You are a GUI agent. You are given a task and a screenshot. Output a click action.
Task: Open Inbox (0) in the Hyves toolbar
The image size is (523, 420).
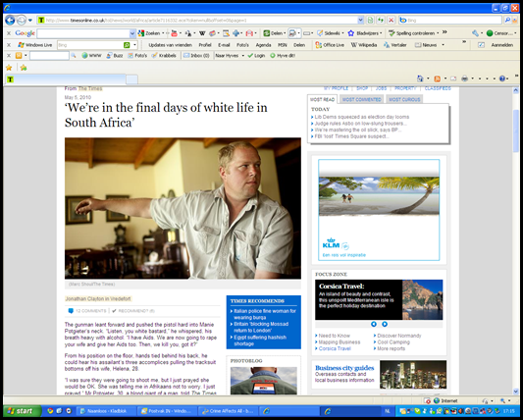pos(196,56)
